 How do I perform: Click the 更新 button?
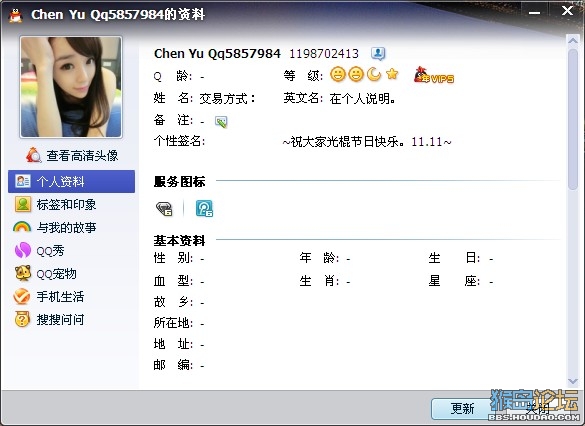(462, 409)
